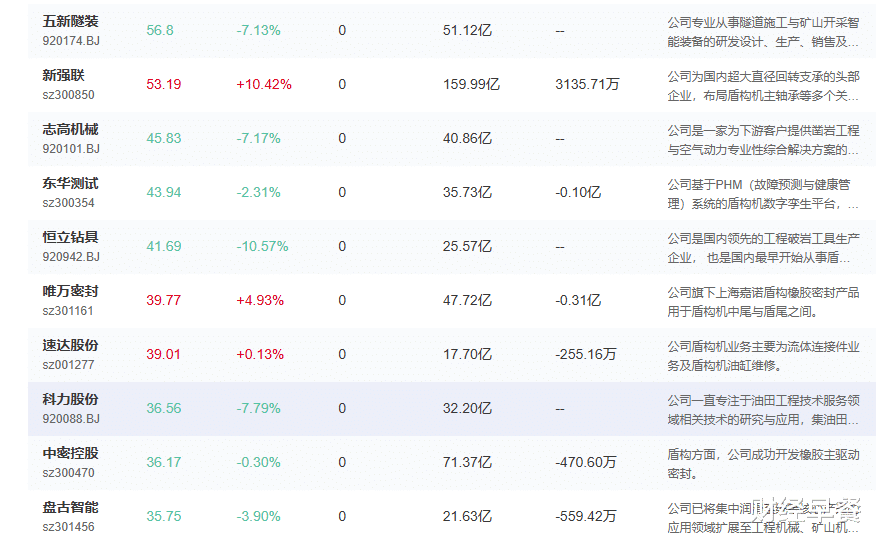
Task: Select stock name 科力股份
Action: click(70, 399)
